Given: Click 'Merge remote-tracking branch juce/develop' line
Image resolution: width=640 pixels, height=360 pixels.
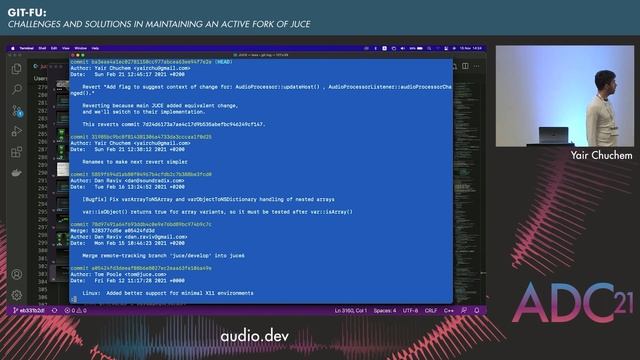Looking at the screenshot, I should pos(163,256).
